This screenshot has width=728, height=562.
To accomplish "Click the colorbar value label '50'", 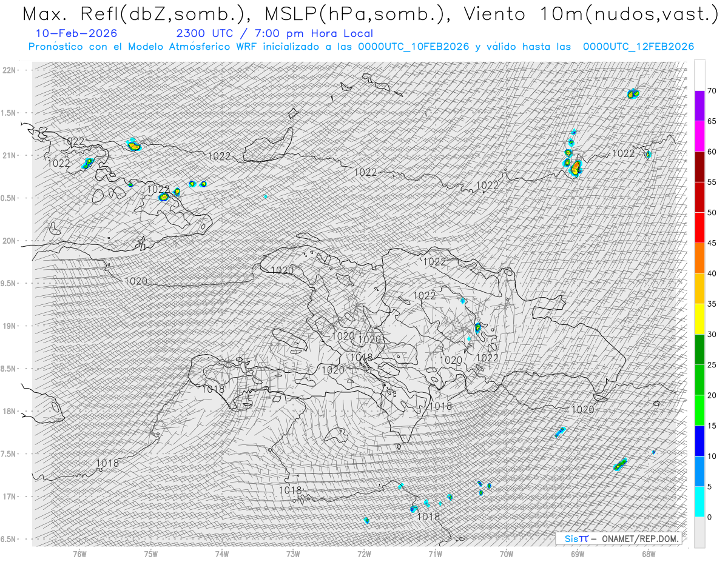I will 712,213.
